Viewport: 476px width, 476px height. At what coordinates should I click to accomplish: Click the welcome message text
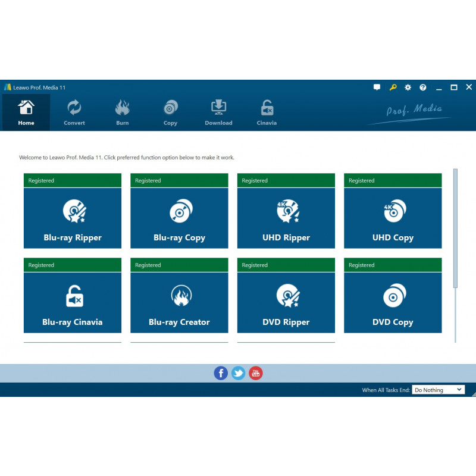pos(127,158)
